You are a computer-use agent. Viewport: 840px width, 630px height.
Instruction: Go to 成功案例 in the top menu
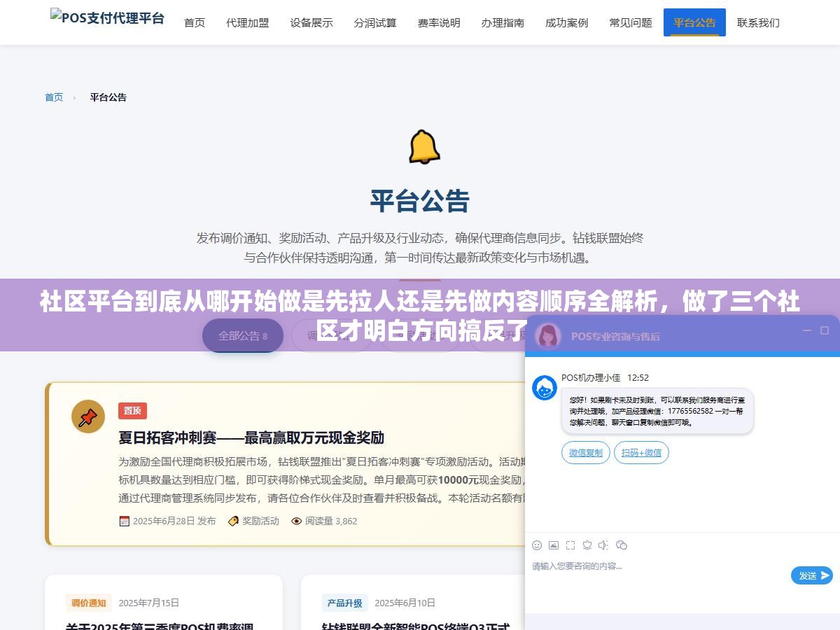tap(566, 22)
